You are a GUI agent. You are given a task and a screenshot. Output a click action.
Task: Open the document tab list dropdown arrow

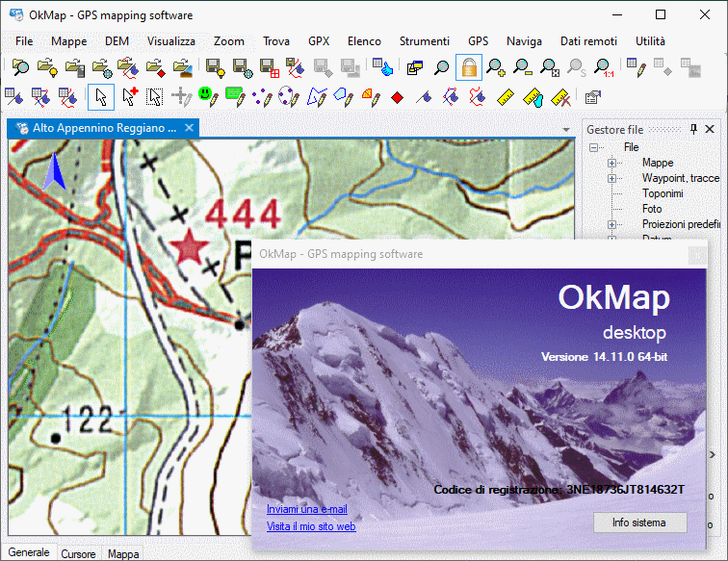[x=566, y=130]
